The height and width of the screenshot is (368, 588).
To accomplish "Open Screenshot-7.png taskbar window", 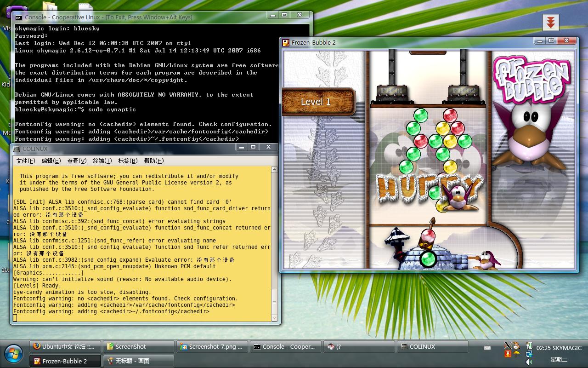I will pyautogui.click(x=212, y=347).
